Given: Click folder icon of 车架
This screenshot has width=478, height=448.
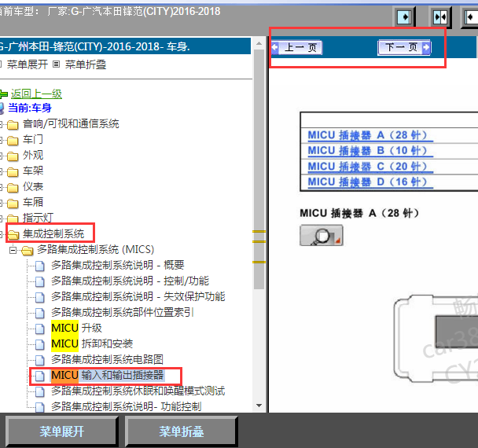Looking at the screenshot, I should point(13,171).
